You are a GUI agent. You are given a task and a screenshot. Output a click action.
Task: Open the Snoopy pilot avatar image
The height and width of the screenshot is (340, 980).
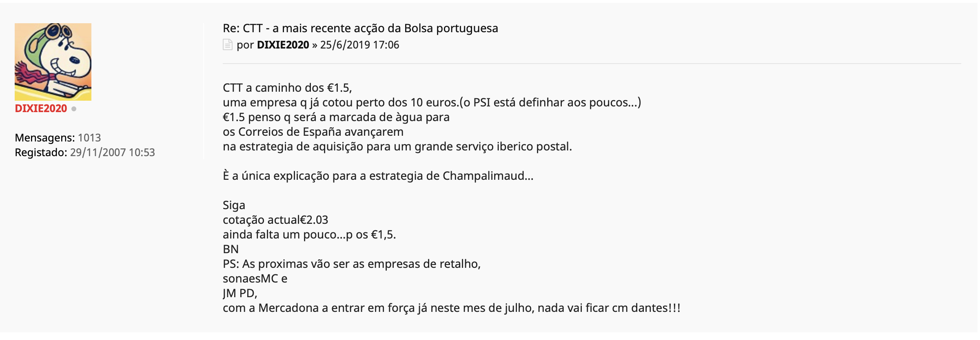tap(53, 62)
